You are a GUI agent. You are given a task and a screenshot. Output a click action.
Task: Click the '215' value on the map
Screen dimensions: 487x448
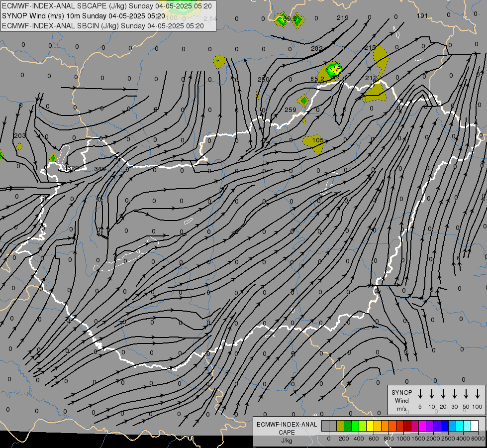click(370, 48)
